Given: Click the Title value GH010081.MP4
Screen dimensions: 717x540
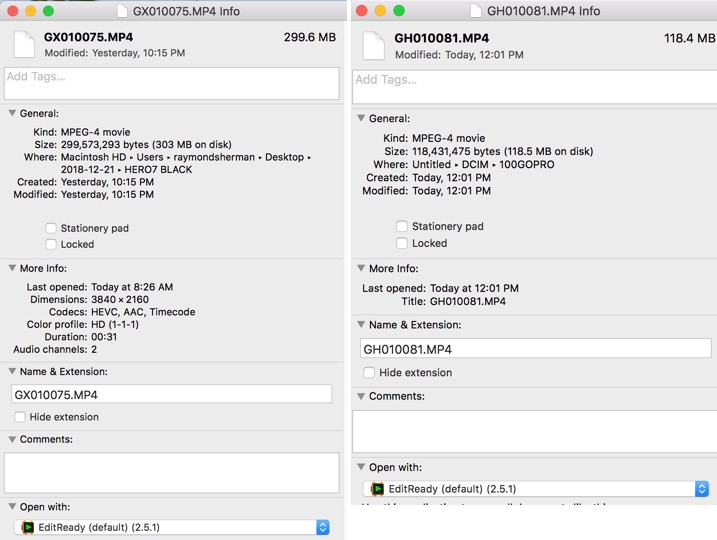Looking at the screenshot, I should (468, 301).
